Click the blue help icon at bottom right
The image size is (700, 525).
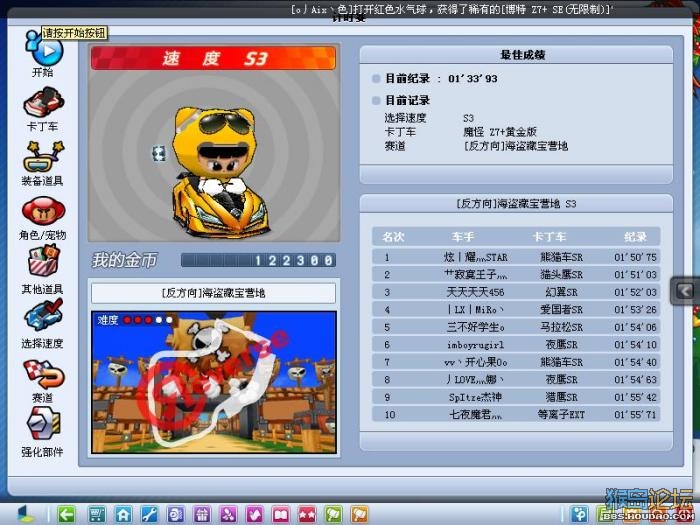579,515
